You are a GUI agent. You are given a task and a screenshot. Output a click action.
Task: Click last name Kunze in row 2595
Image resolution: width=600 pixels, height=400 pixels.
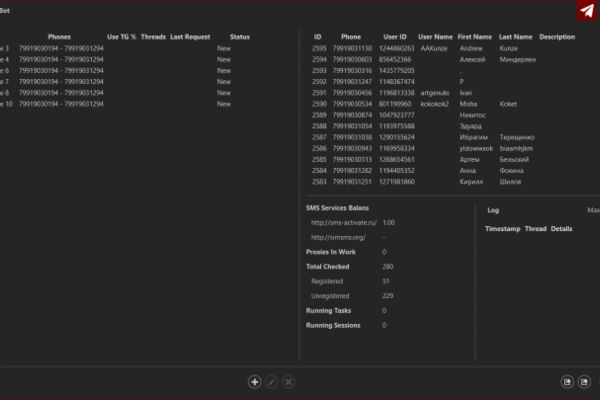pos(509,49)
